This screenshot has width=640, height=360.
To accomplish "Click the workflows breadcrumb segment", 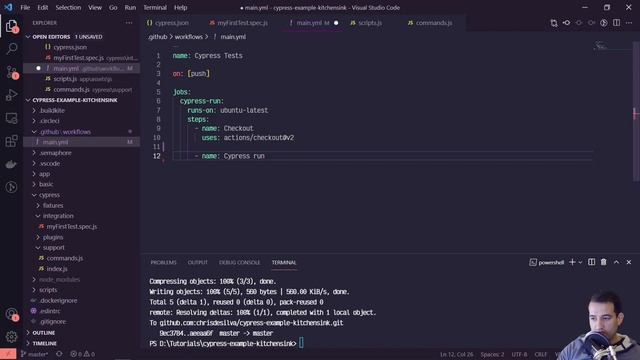I will 189,37.
